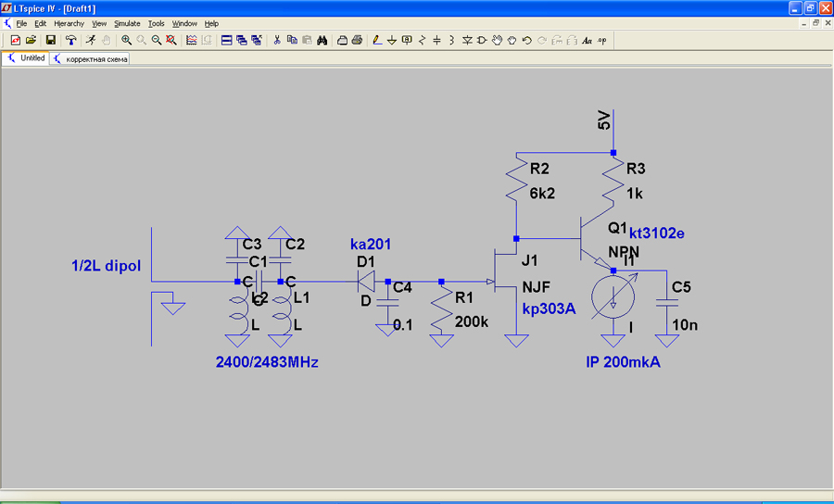Select the Draw Wire pencil tool
Screen dimensions: 834x504
click(377, 41)
